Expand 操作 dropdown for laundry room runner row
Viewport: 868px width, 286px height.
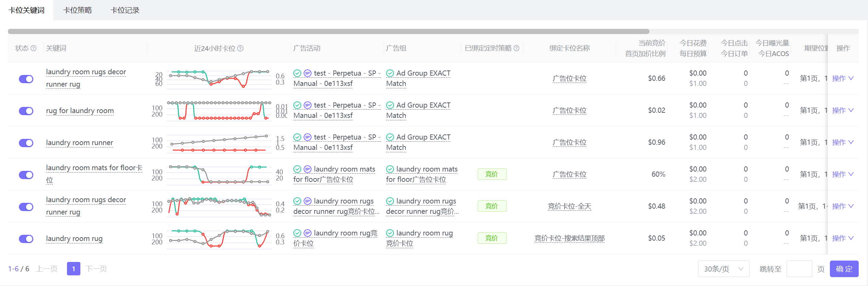pos(843,142)
